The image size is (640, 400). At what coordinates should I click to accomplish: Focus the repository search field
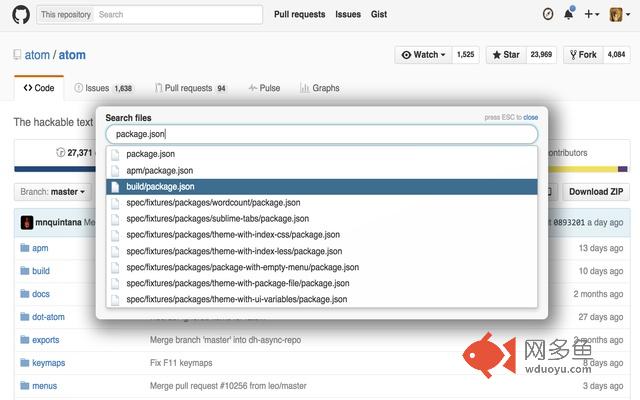point(178,15)
